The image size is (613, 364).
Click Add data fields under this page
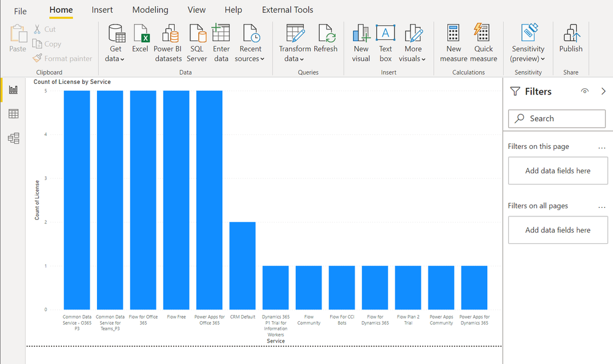point(558,171)
